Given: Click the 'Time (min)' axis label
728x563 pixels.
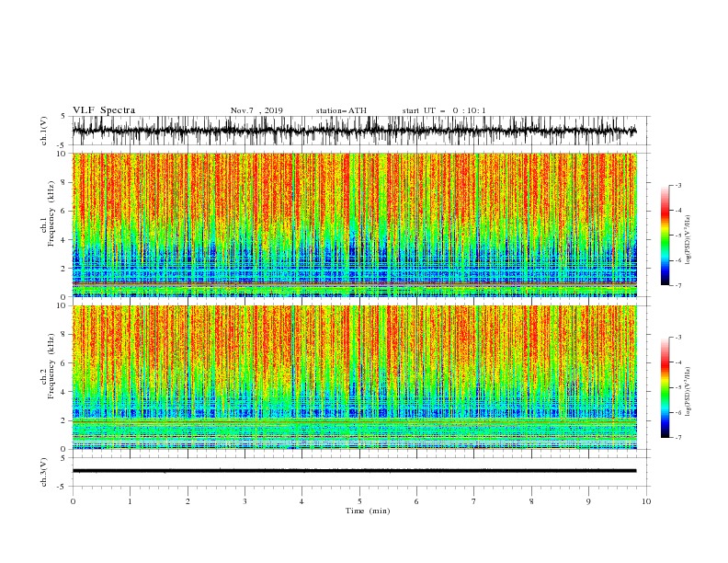Looking at the screenshot, I should click(x=368, y=511).
